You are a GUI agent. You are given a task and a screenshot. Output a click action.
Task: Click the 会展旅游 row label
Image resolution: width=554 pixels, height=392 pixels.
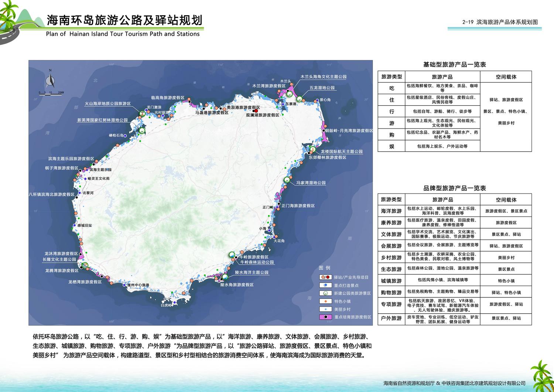391,246
